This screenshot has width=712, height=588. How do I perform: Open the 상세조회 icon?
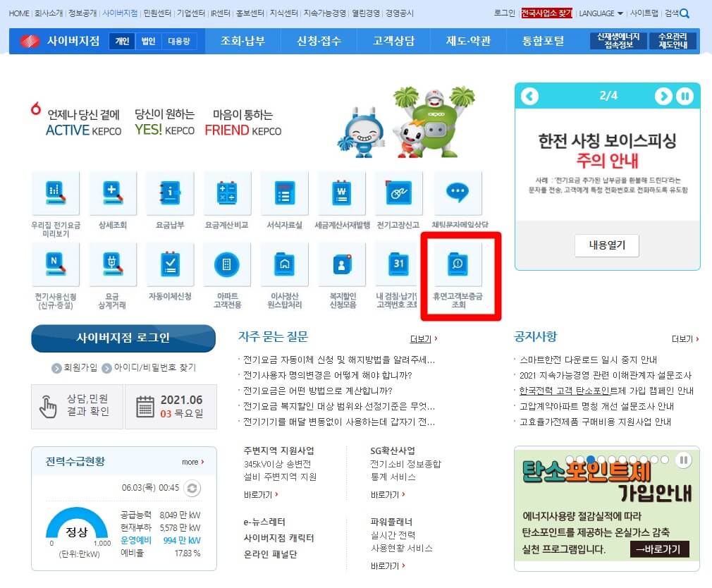point(113,193)
